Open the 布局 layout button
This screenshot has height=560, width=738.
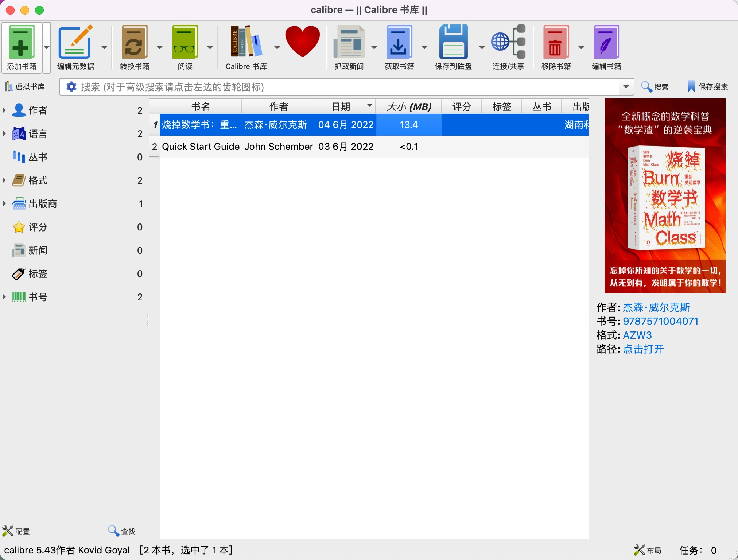(x=648, y=550)
